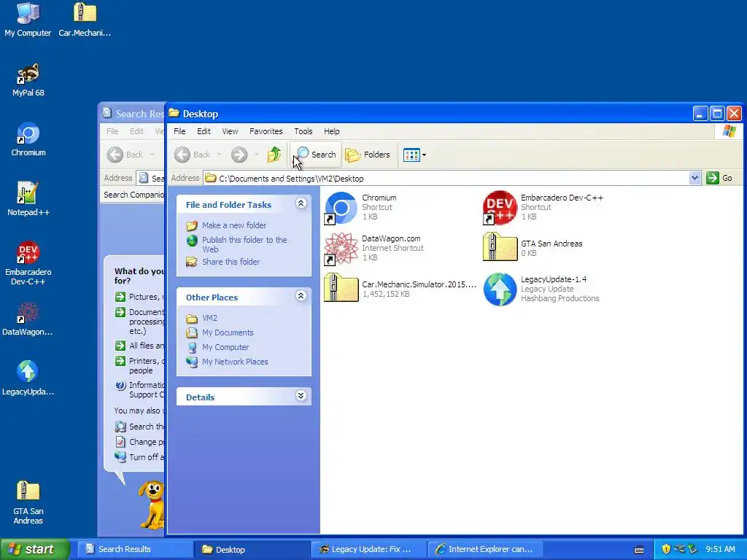The width and height of the screenshot is (747, 560).
Task: Open Forward history dropdown arrow
Action: pyautogui.click(x=256, y=155)
